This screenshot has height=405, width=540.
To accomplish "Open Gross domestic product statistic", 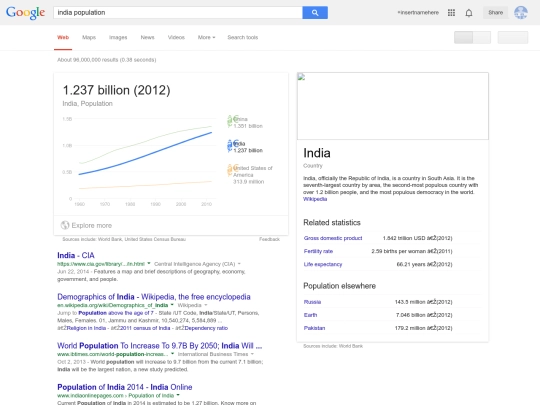I will pos(333,238).
